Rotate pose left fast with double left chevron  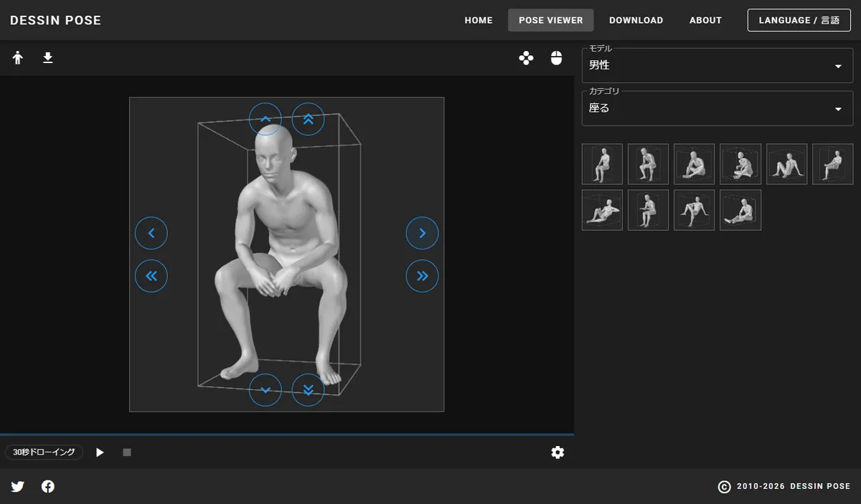click(x=151, y=276)
